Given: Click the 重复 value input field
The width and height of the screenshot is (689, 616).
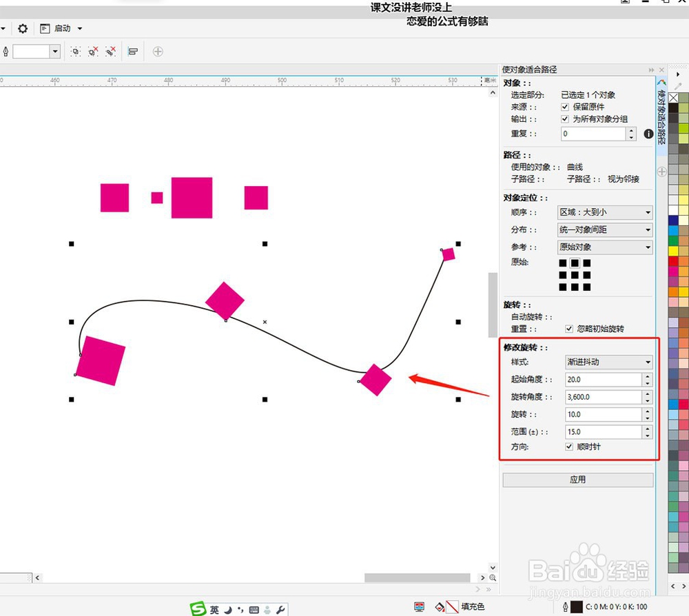Looking at the screenshot, I should (x=593, y=134).
